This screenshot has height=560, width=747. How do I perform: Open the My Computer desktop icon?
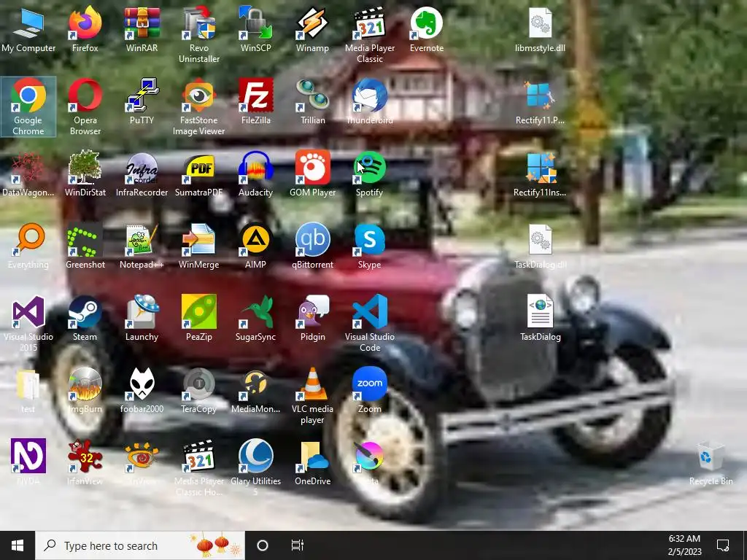point(28,24)
